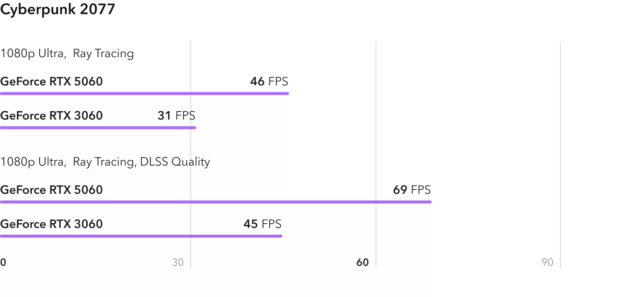This screenshot has height=297, width=644.
Task: Click the "Cyberpunk 2077" chart title
Action: [x=57, y=9]
